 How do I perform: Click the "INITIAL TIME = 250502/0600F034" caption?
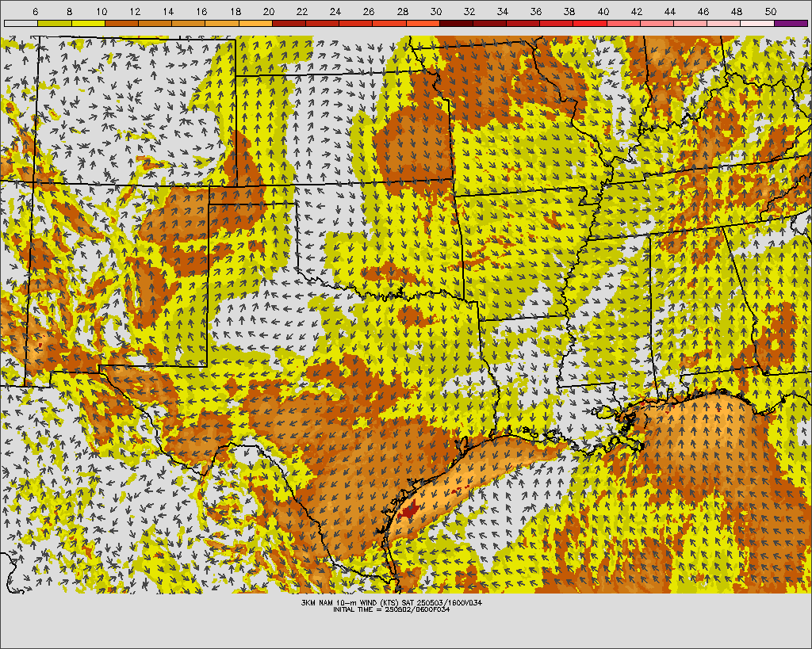(x=392, y=609)
